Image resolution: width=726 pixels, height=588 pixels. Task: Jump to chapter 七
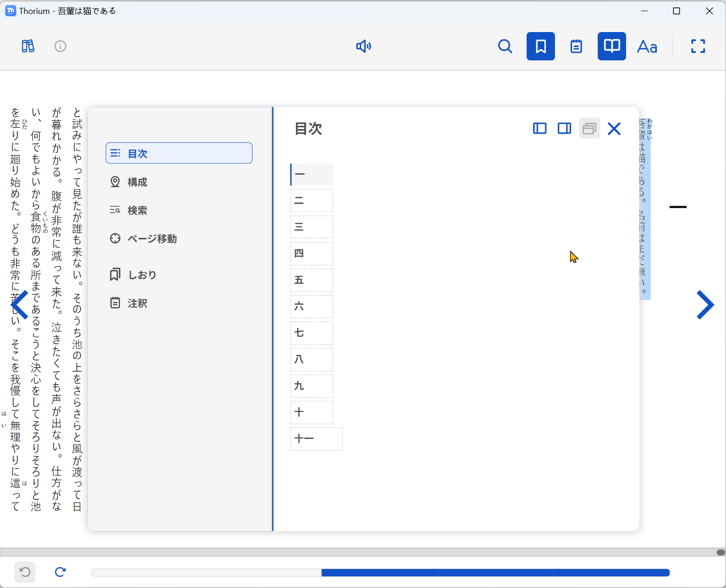(312, 333)
